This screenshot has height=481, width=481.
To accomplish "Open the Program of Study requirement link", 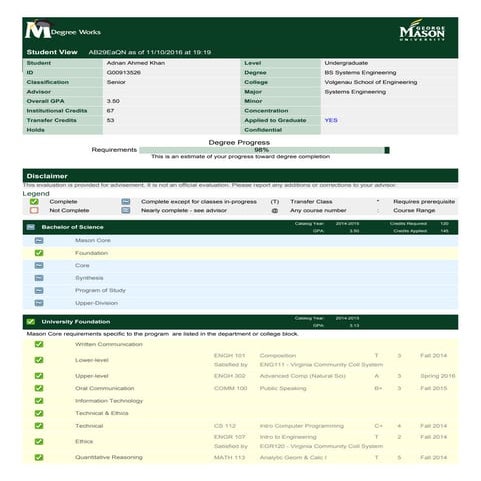I will pyautogui.click(x=100, y=291).
